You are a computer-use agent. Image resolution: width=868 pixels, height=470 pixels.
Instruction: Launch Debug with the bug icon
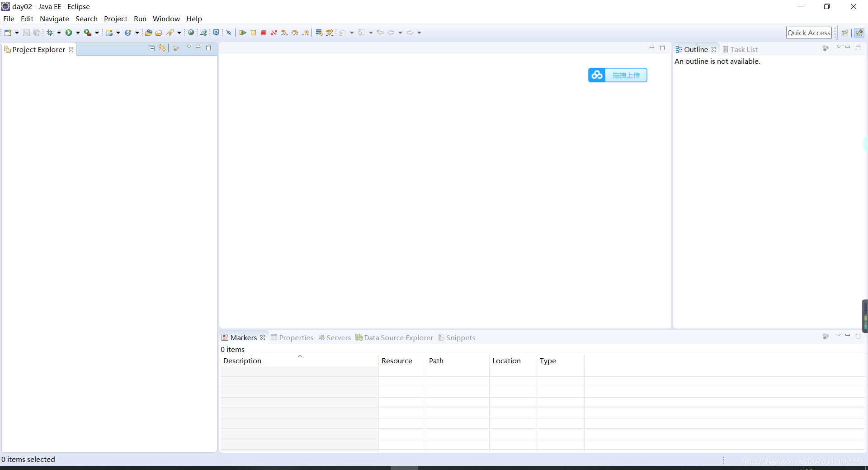[50, 33]
